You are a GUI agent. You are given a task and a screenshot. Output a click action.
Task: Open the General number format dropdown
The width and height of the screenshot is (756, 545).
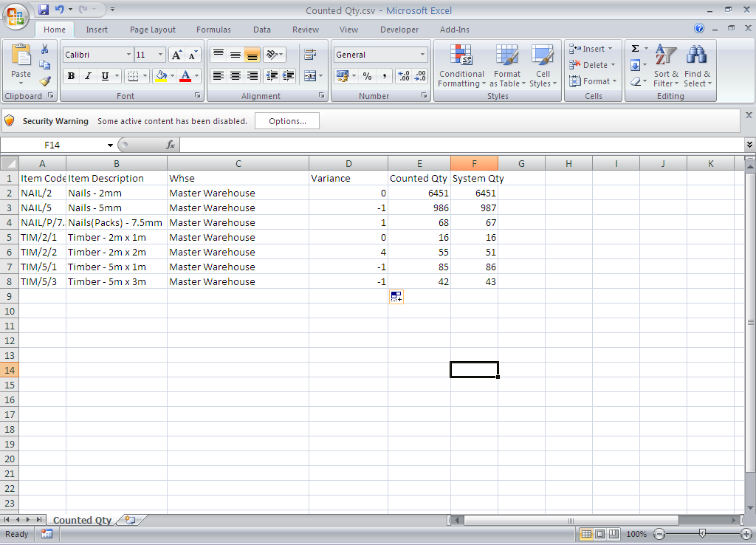pos(422,55)
